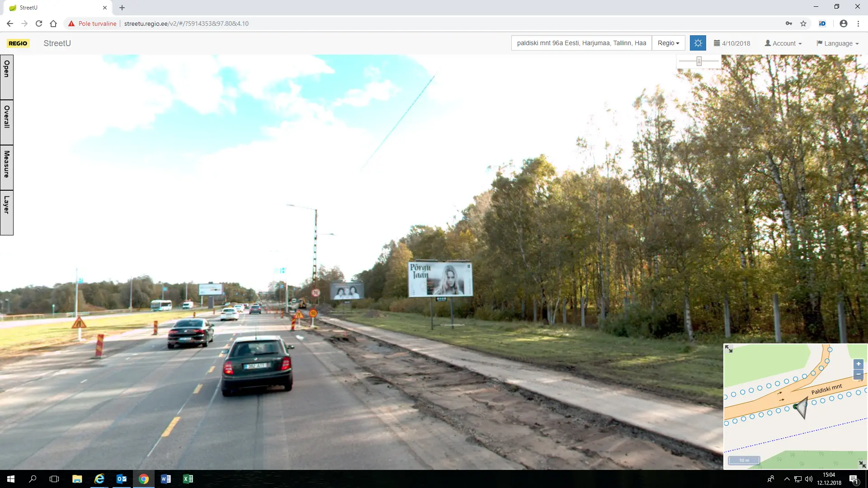Screen dimensions: 868x488
Task: Click the StreetU title link
Action: (x=57, y=43)
